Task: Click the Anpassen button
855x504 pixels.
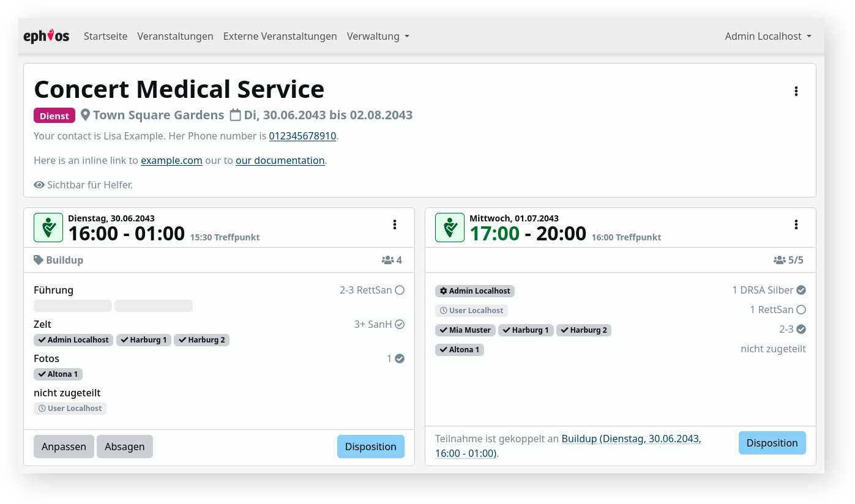Action: coord(64,447)
